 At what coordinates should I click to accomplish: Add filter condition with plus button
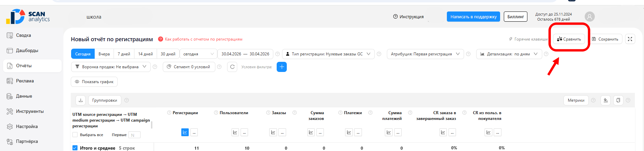282,67
